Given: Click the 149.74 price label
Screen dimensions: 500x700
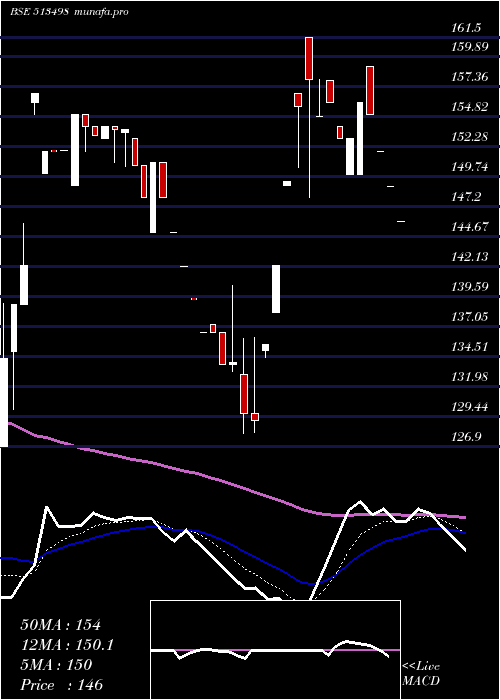Looking at the screenshot, I should 469,167.
